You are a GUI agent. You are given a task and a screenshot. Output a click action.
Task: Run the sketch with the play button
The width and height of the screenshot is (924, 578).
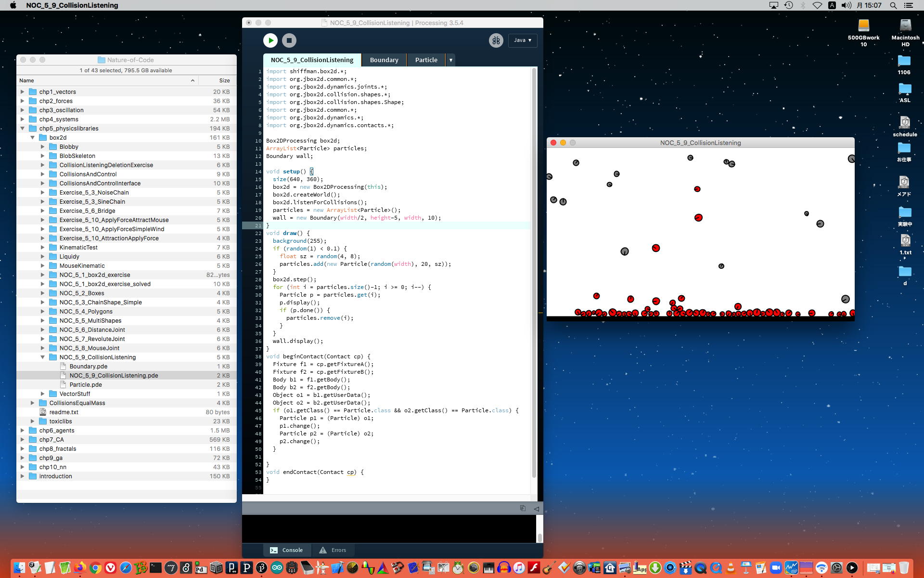tap(270, 40)
